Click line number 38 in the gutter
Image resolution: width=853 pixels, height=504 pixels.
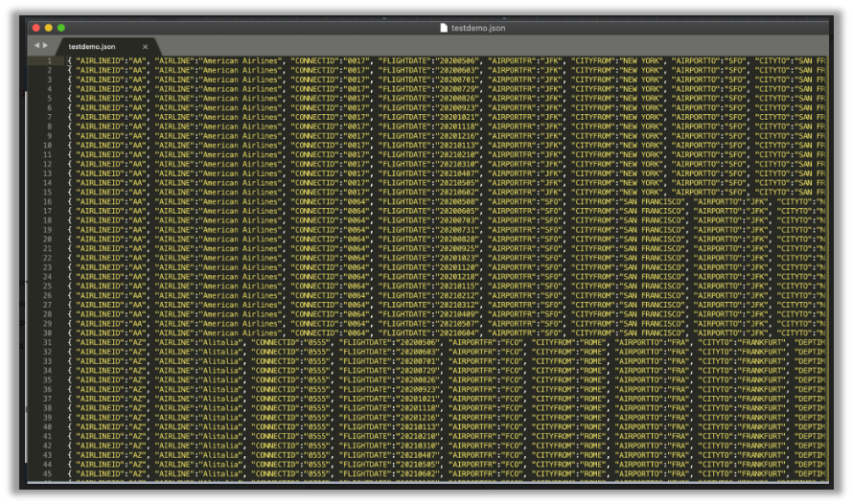click(x=47, y=408)
